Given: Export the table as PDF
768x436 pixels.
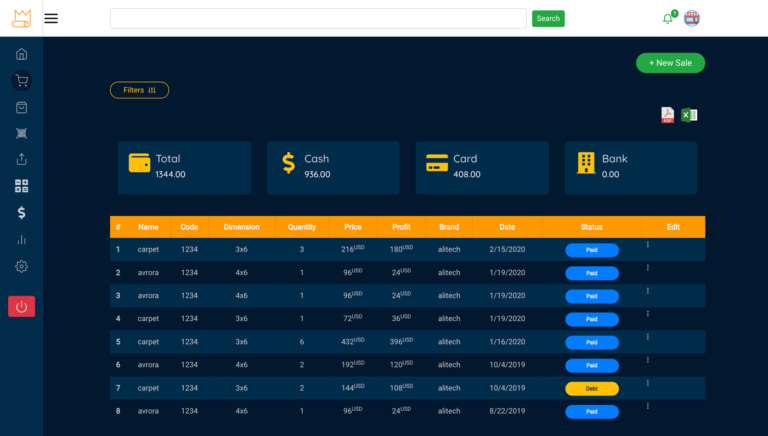Looking at the screenshot, I should coord(667,115).
